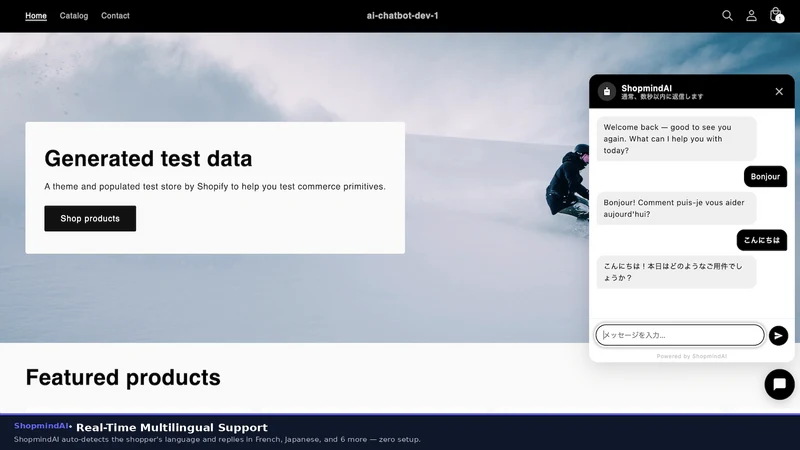
Task: Close the ShopmindAI chat window
Action: point(779,91)
